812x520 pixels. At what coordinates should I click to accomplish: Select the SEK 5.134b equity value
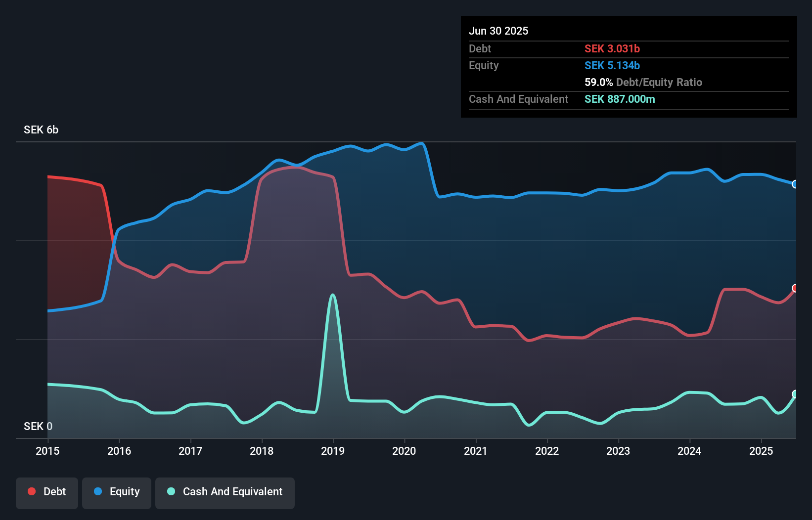click(x=612, y=66)
